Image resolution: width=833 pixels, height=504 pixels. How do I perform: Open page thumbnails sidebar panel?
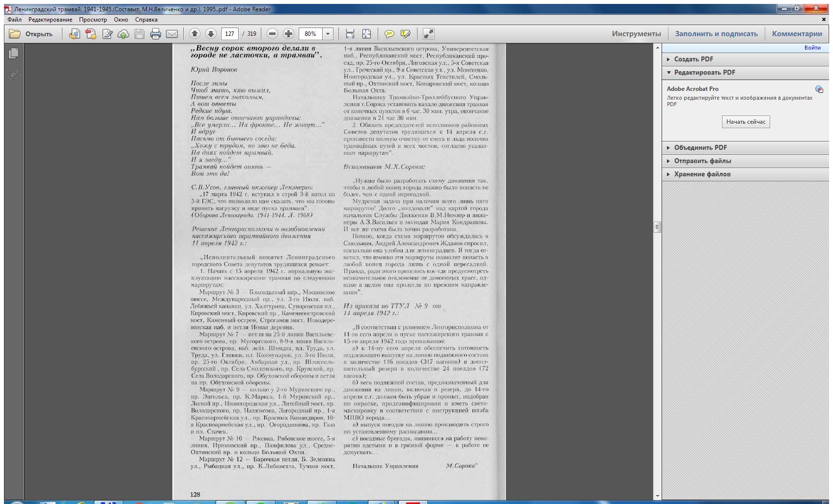[14, 53]
